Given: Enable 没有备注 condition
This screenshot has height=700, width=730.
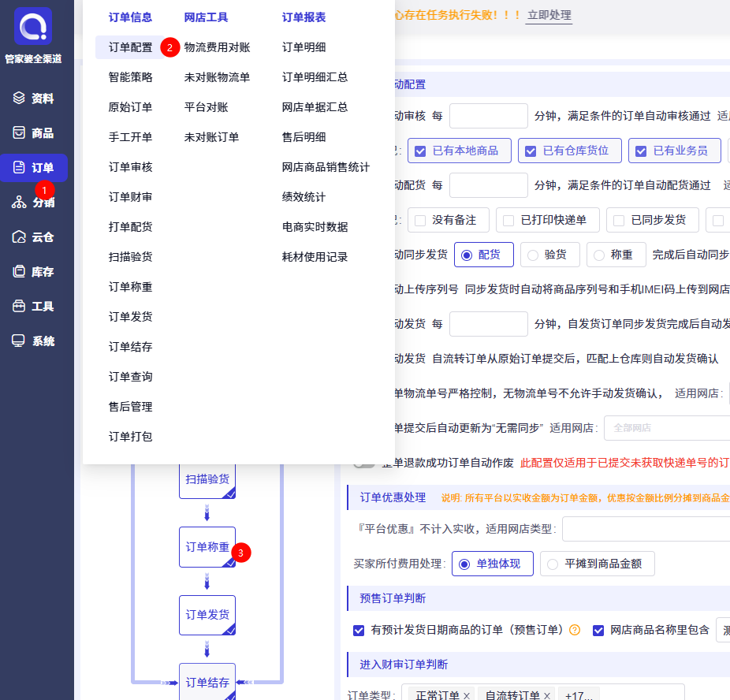Looking at the screenshot, I should pyautogui.click(x=449, y=220).
